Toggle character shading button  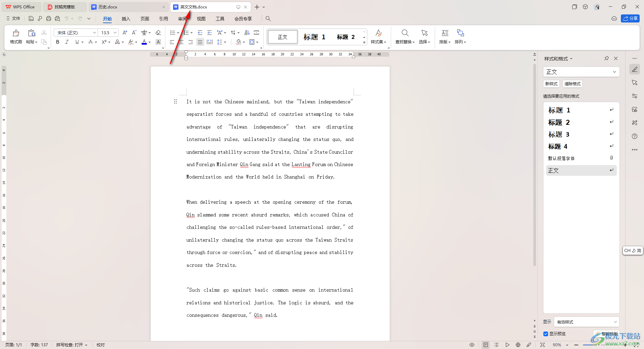(158, 42)
